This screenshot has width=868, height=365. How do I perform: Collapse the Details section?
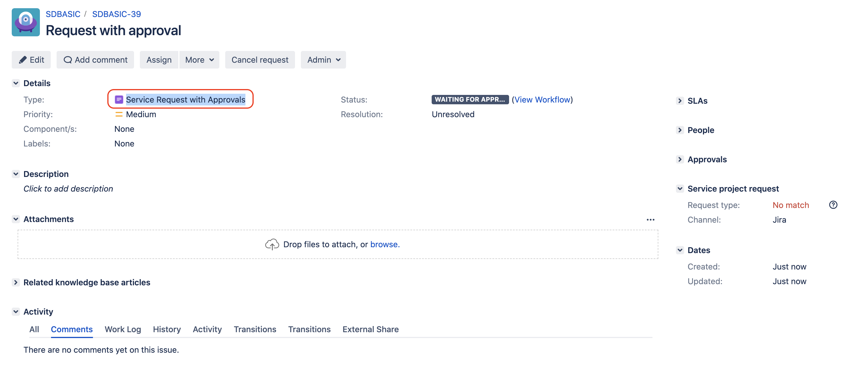[16, 83]
